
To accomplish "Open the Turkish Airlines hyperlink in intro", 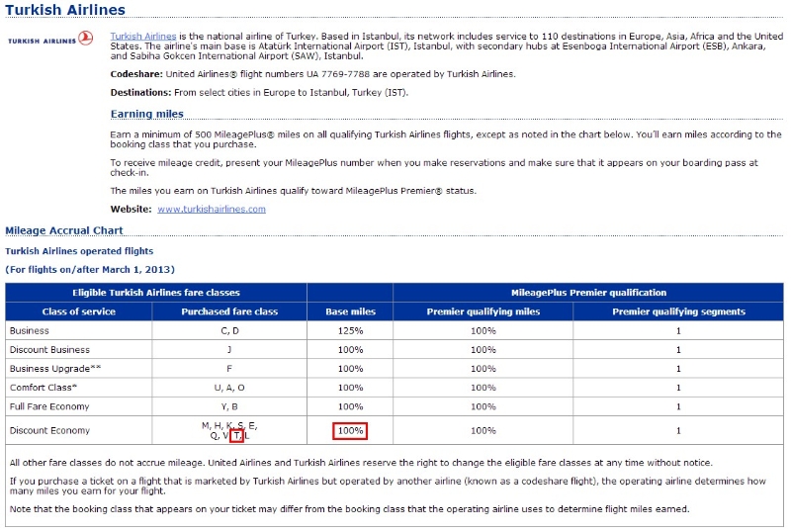I will 143,37.
